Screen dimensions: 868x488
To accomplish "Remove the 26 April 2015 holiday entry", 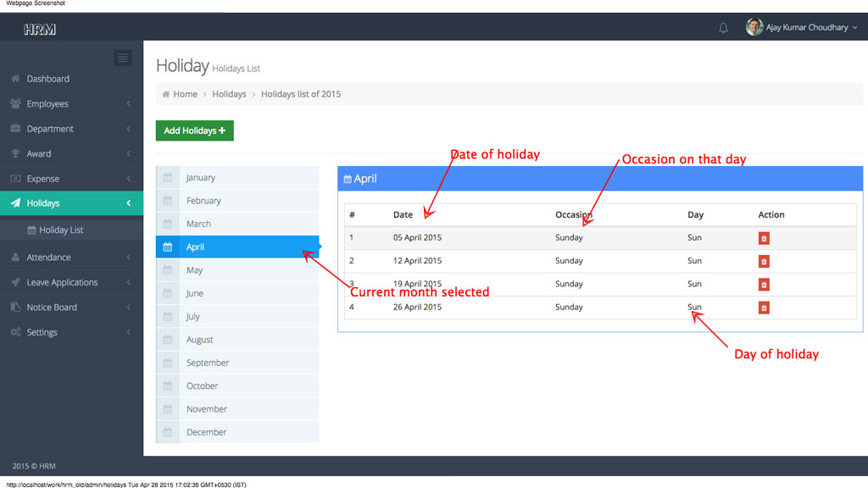I will [x=764, y=308].
